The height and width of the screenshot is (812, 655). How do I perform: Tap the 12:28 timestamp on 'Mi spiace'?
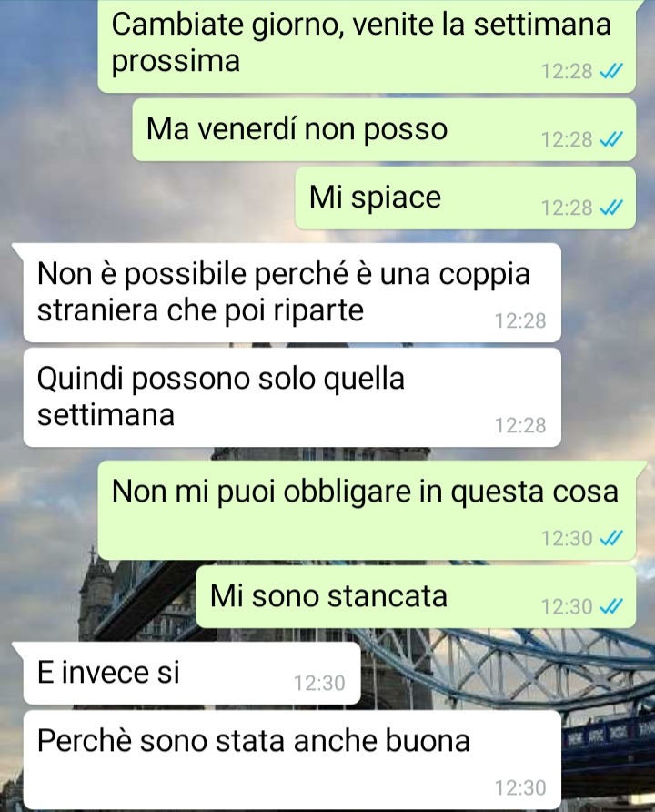click(x=567, y=208)
